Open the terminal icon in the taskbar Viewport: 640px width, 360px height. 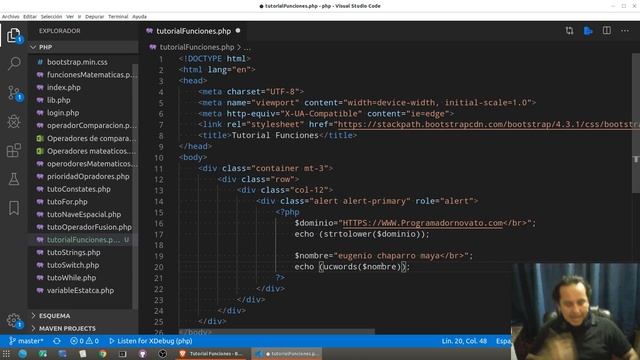click(x=122, y=353)
